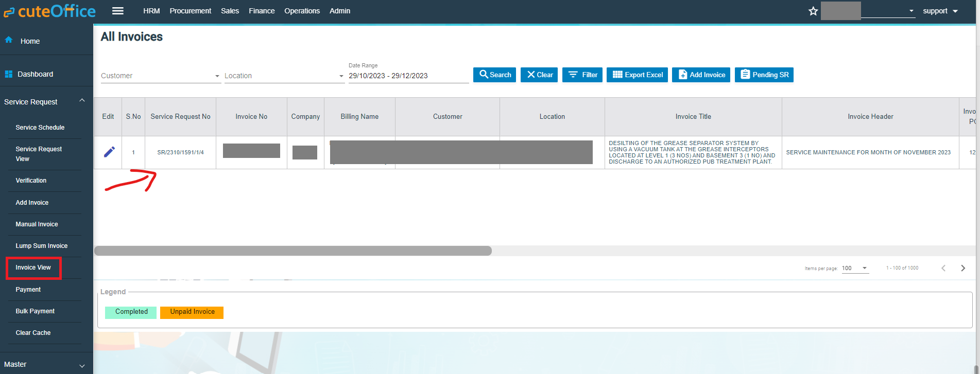Click the hamburger menu icon

pos(118,11)
